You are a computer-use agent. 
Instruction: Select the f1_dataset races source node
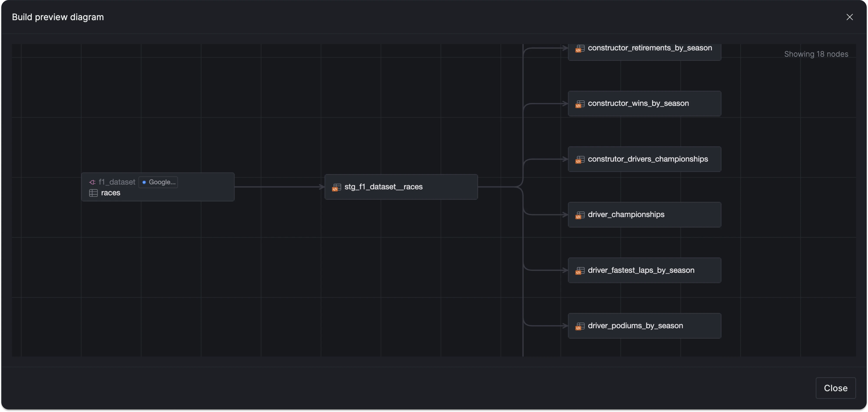click(x=158, y=187)
